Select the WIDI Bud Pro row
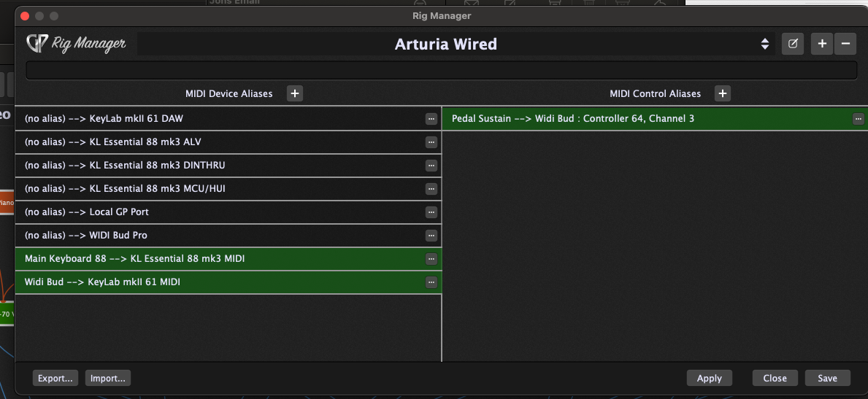This screenshot has width=868, height=399. [x=228, y=235]
